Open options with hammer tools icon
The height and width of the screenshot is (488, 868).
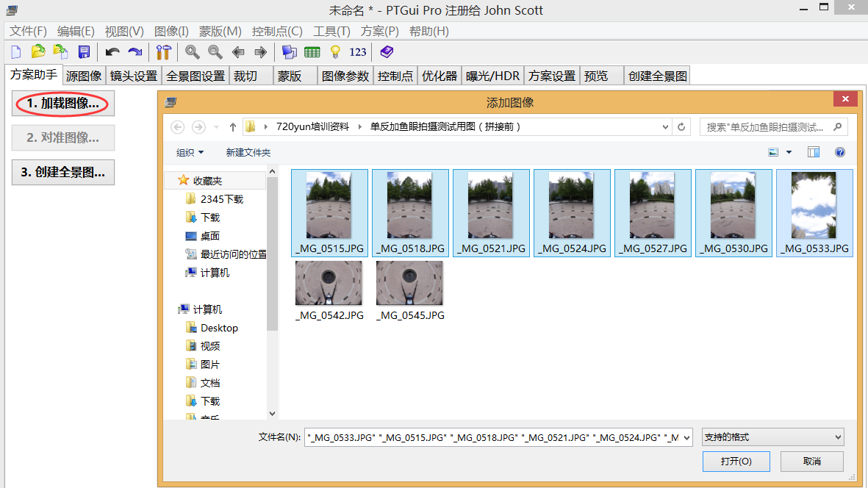tap(163, 51)
